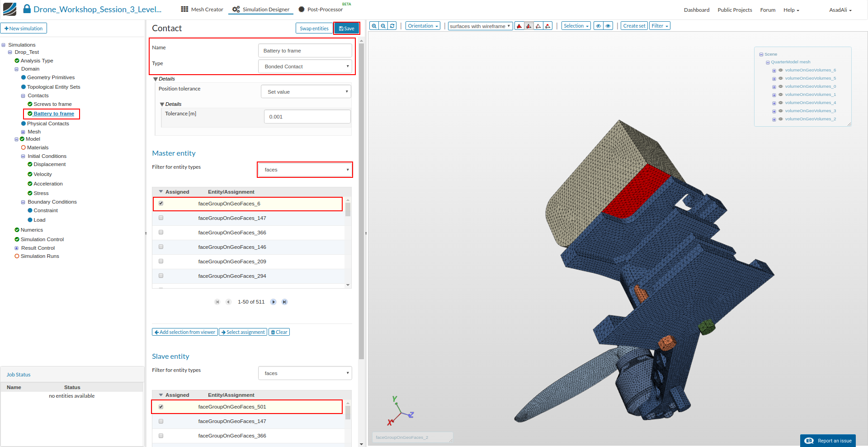Select the solid surfaces pick-mode triangle icon
The image size is (868, 447).
pyautogui.click(x=519, y=26)
